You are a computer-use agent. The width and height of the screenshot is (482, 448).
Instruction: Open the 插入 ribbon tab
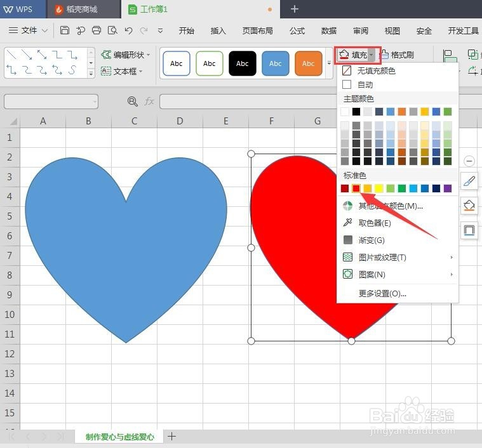coord(218,30)
